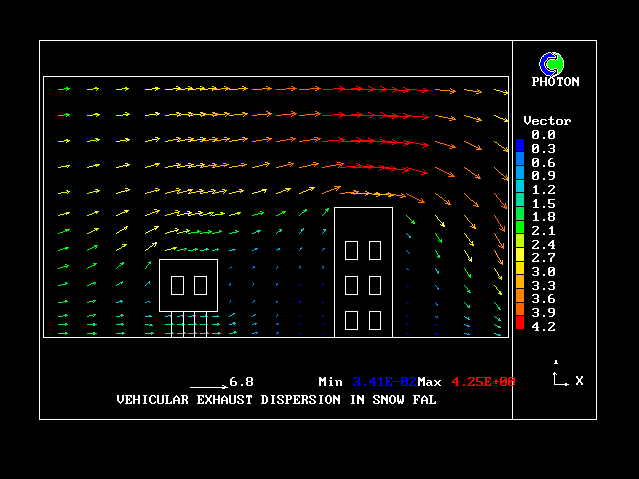Screen dimensions: 639x479
Task: Click the top-left window of the tall building
Action: pos(352,250)
